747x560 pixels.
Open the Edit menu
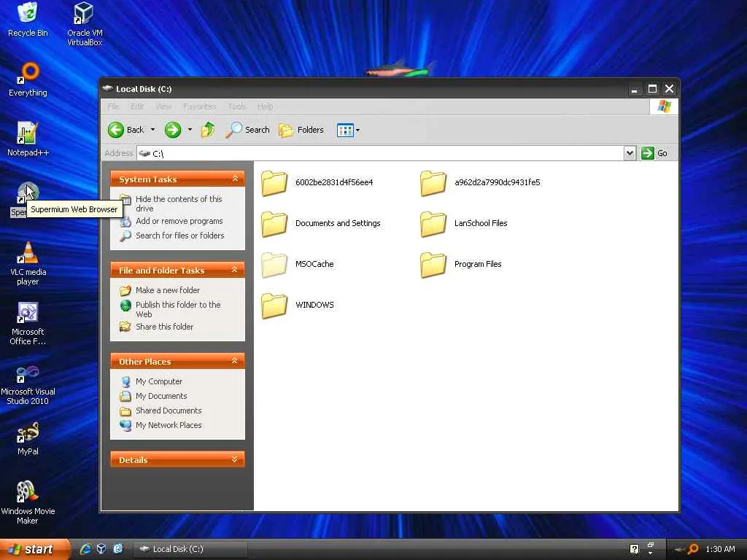click(x=137, y=106)
